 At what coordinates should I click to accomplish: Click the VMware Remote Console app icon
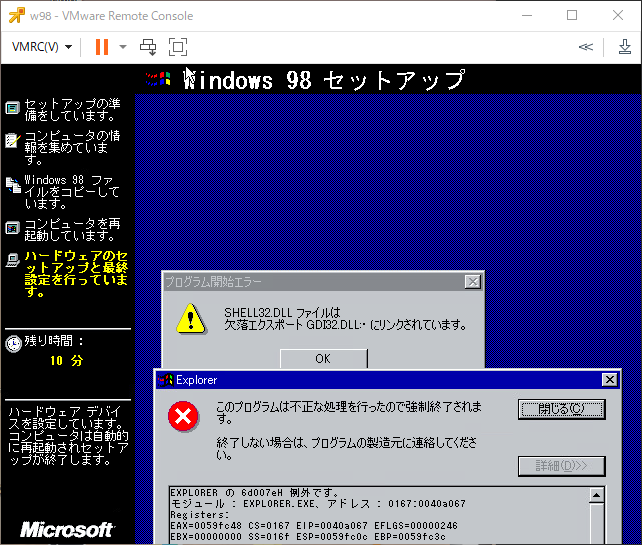coord(16,16)
